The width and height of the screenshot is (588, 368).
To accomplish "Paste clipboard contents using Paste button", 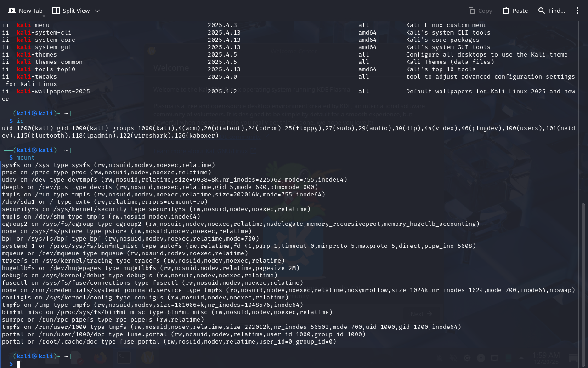I will pos(515,11).
